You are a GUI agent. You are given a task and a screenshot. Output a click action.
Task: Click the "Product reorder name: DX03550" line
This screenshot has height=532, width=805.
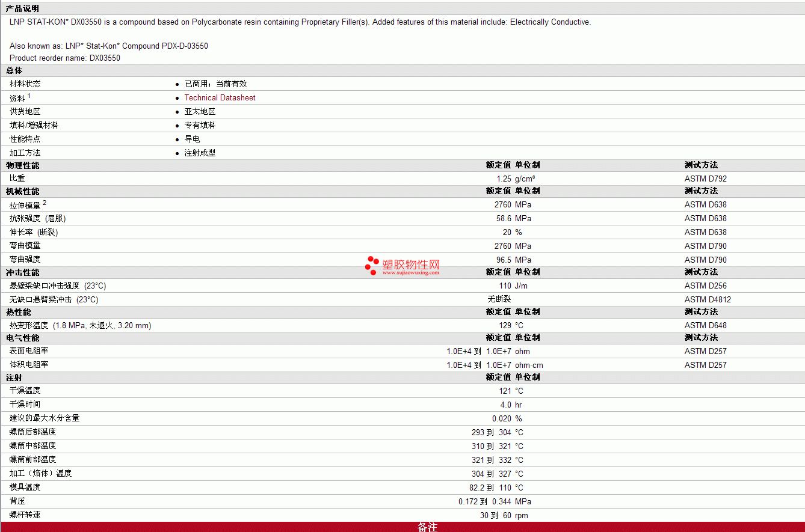(x=65, y=58)
